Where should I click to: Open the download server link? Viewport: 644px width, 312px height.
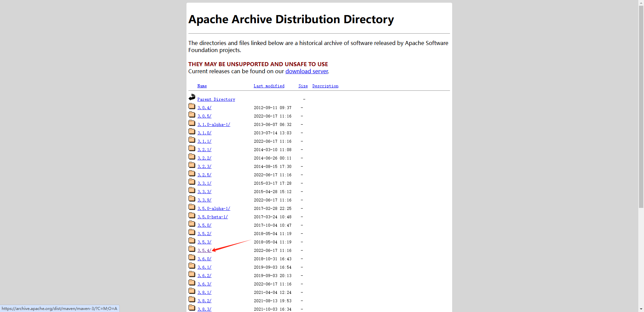(307, 71)
